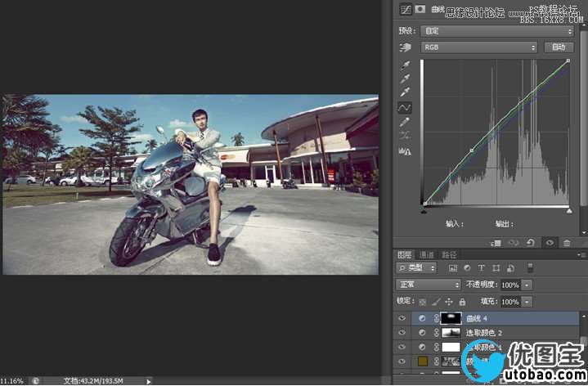Filter layers by pixel layer type

[x=453, y=268]
